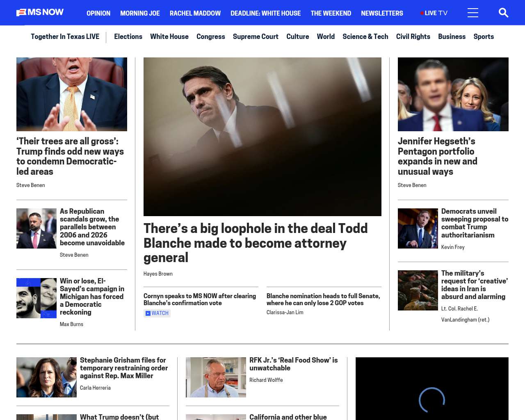The image size is (525, 420).
Task: Select the Congress topic
Action: pos(211,37)
